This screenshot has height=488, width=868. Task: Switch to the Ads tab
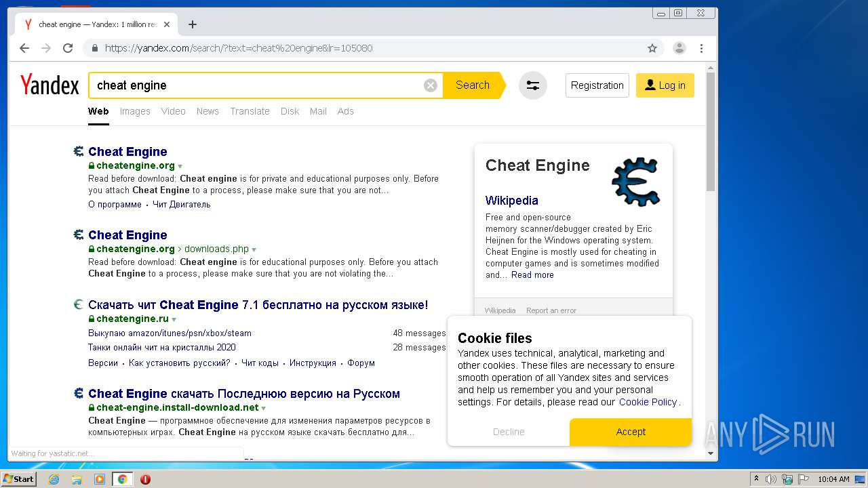[x=346, y=111]
